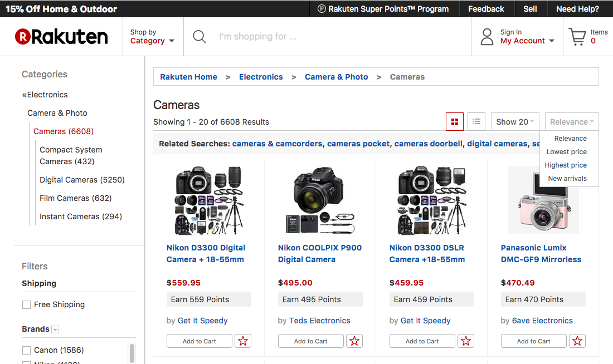Open the Shop by Category dropdown
Image resolution: width=613 pixels, height=364 pixels.
click(x=152, y=37)
